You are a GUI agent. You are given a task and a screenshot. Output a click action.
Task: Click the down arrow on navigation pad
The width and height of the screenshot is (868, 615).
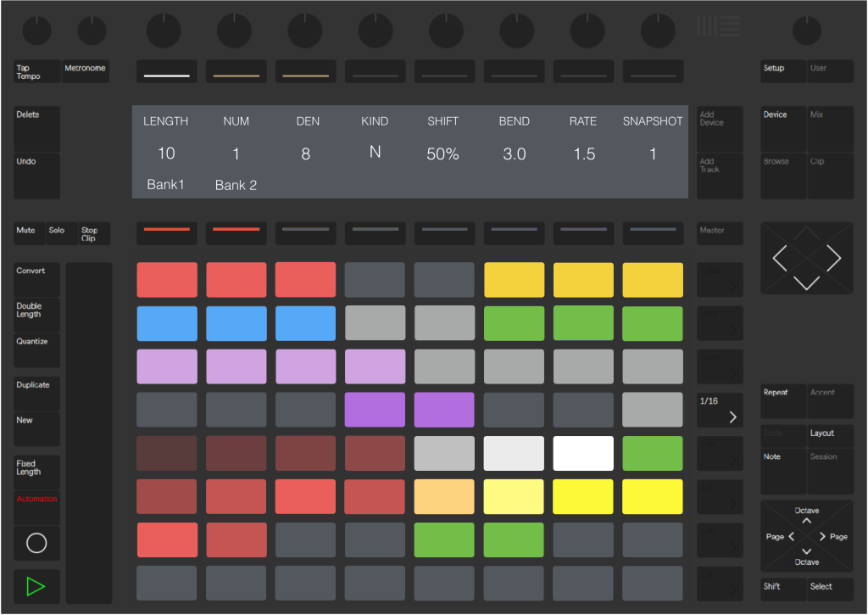coord(806,283)
